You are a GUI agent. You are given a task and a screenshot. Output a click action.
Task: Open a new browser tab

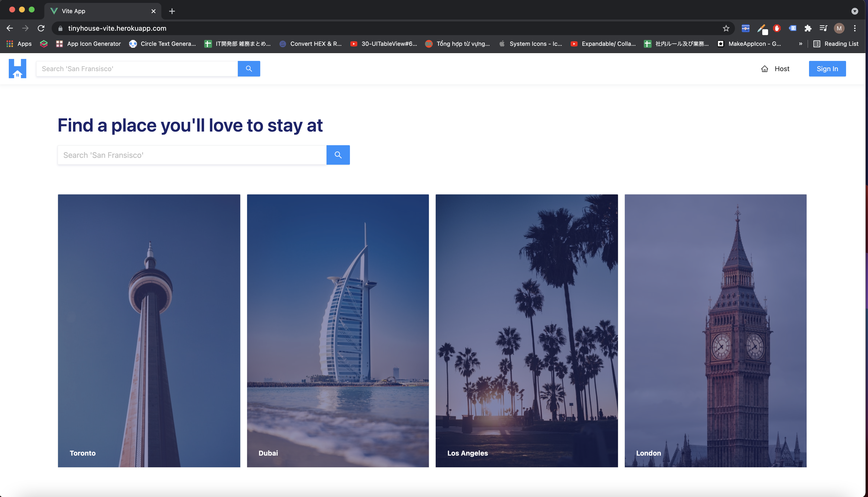coord(172,11)
